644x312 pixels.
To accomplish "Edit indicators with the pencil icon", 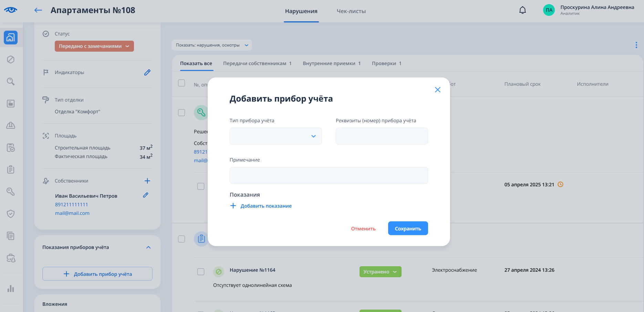I will pyautogui.click(x=147, y=72).
